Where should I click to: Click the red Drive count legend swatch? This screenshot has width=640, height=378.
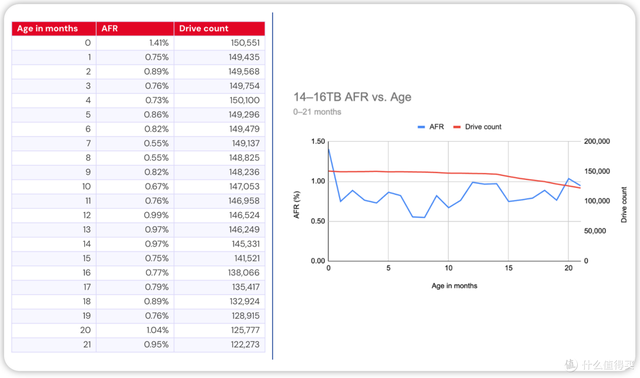tap(457, 127)
